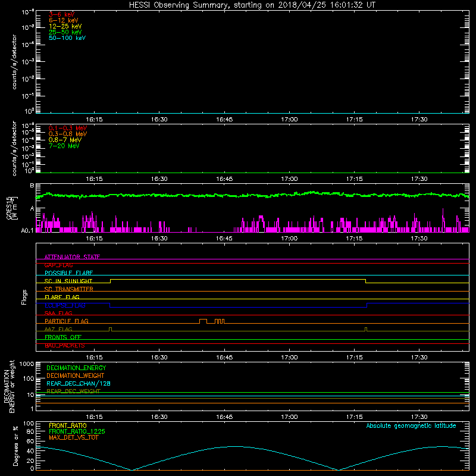Select the ECLIPSE_FLAG label

click(65, 305)
